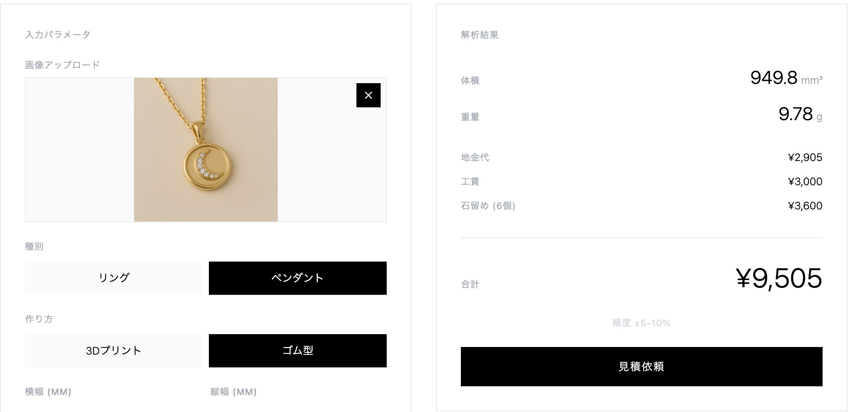Screen dimensions: 868x412
Task: Click the 9.78 g weight value
Action: point(800,114)
